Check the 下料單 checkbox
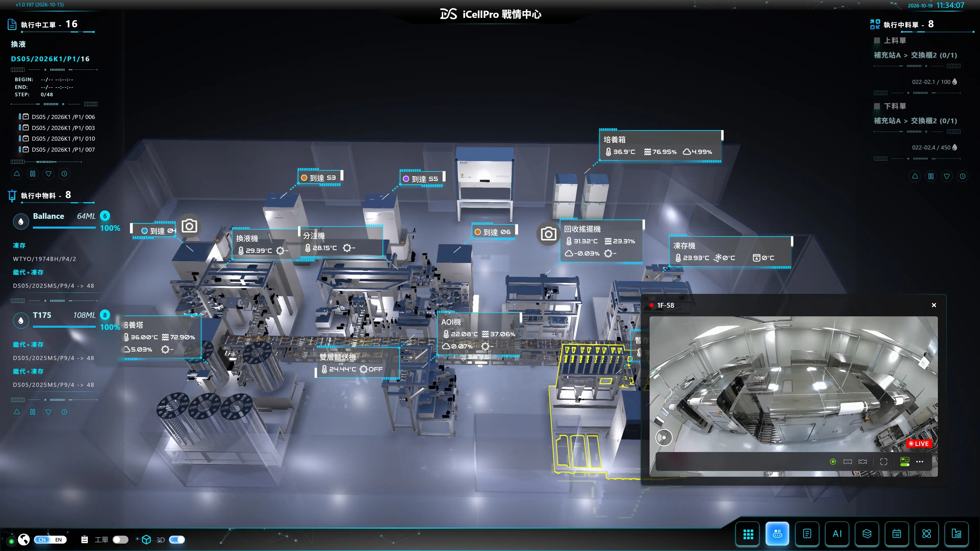Viewport: 980px width, 551px height. [x=877, y=106]
